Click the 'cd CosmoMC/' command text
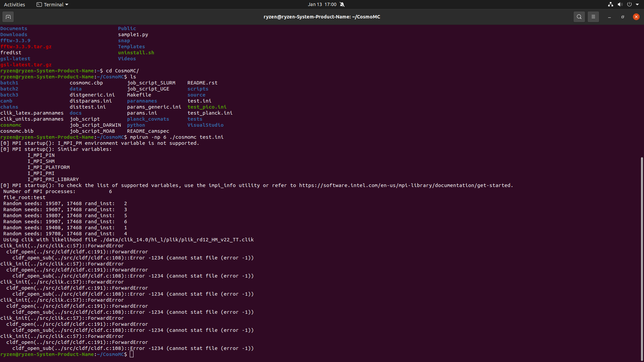 coord(122,71)
